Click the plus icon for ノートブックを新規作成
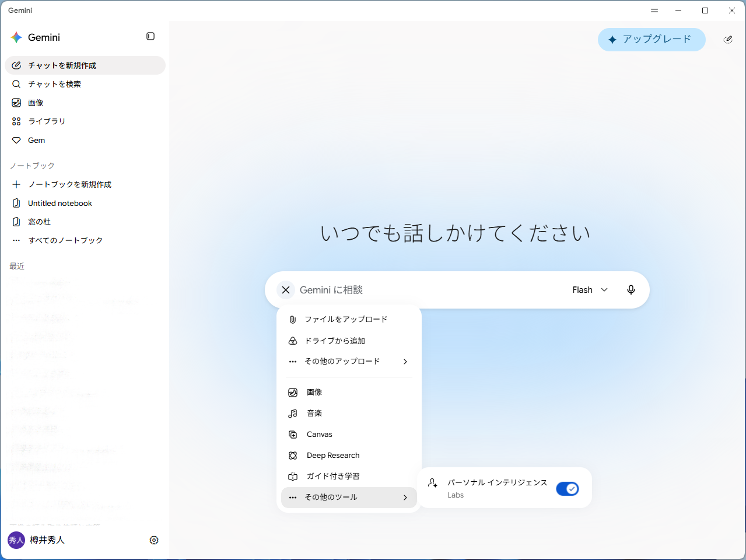Viewport: 746px width, 560px height. click(x=16, y=184)
